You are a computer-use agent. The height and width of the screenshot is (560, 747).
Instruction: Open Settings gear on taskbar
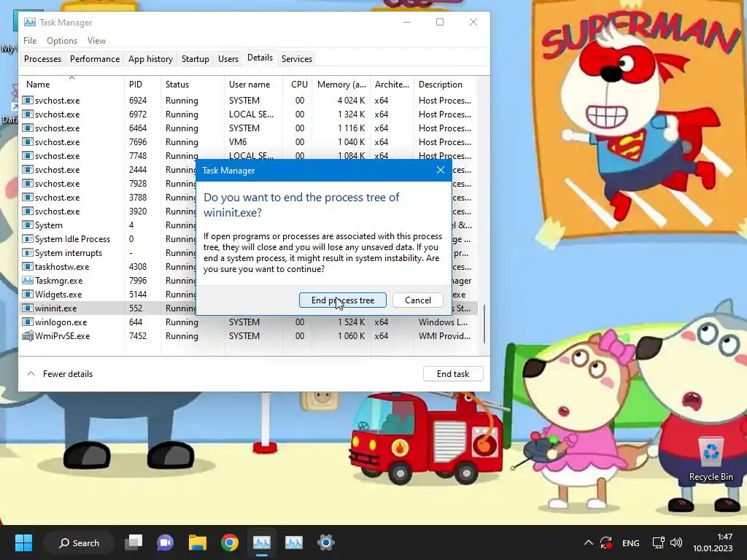(x=326, y=542)
